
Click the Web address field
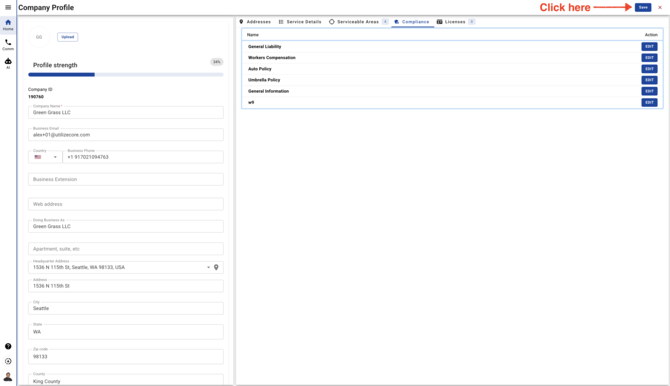point(126,204)
